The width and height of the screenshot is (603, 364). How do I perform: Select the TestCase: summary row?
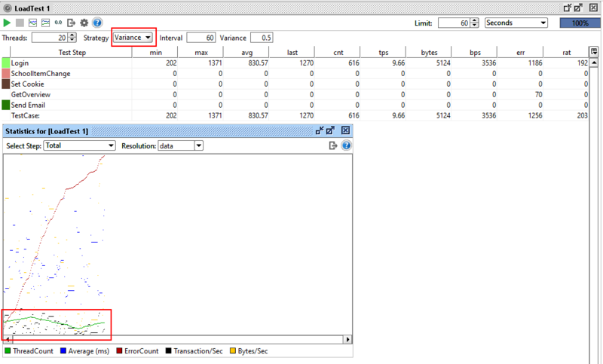click(x=295, y=115)
